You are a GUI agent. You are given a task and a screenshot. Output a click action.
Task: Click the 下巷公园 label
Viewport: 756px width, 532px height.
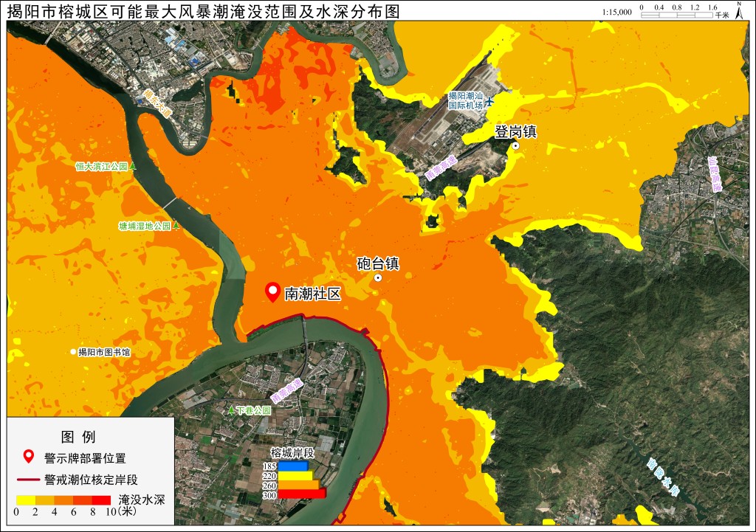pyautogui.click(x=254, y=410)
